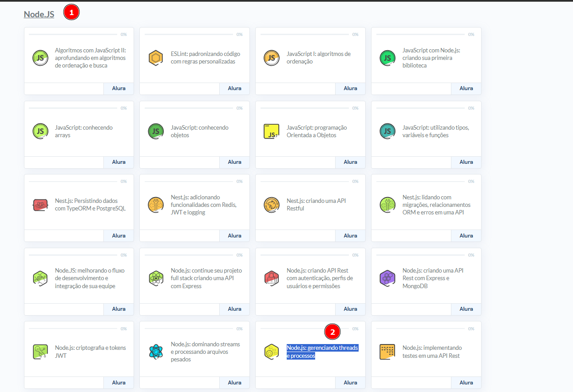This screenshot has height=392, width=573.
Task: Click the Node.js API Rest com autenticação icon
Action: point(272,278)
